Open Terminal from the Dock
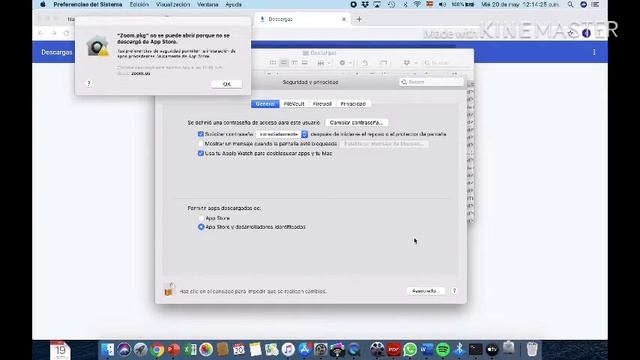Viewport: 640px width, 360px height. click(x=476, y=350)
